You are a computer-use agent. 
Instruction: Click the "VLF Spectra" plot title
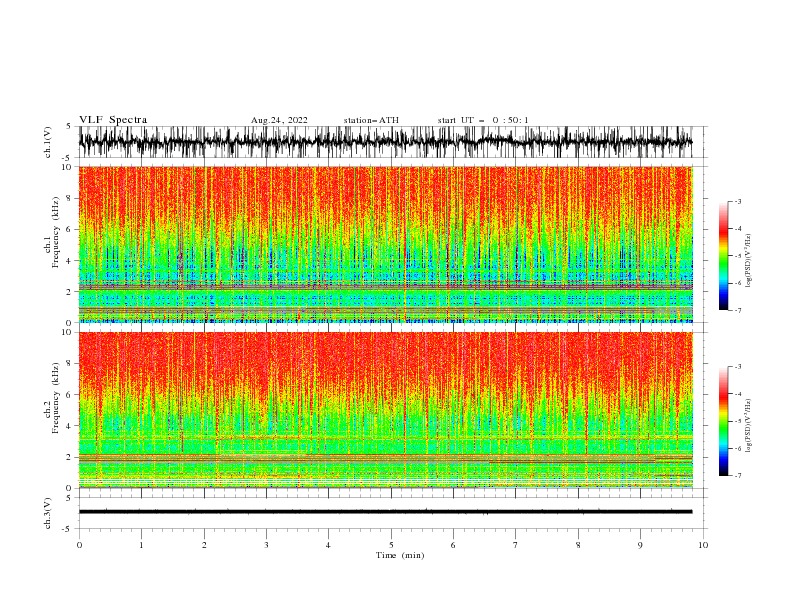[x=113, y=120]
